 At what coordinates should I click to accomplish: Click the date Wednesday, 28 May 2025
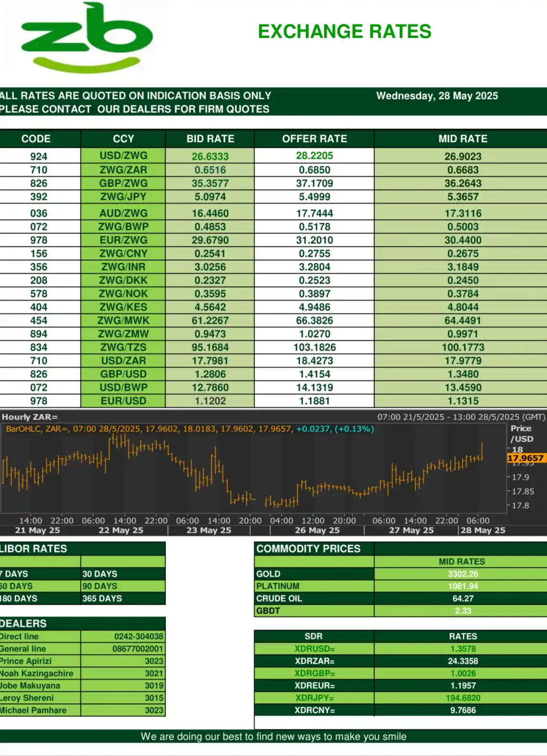click(437, 96)
